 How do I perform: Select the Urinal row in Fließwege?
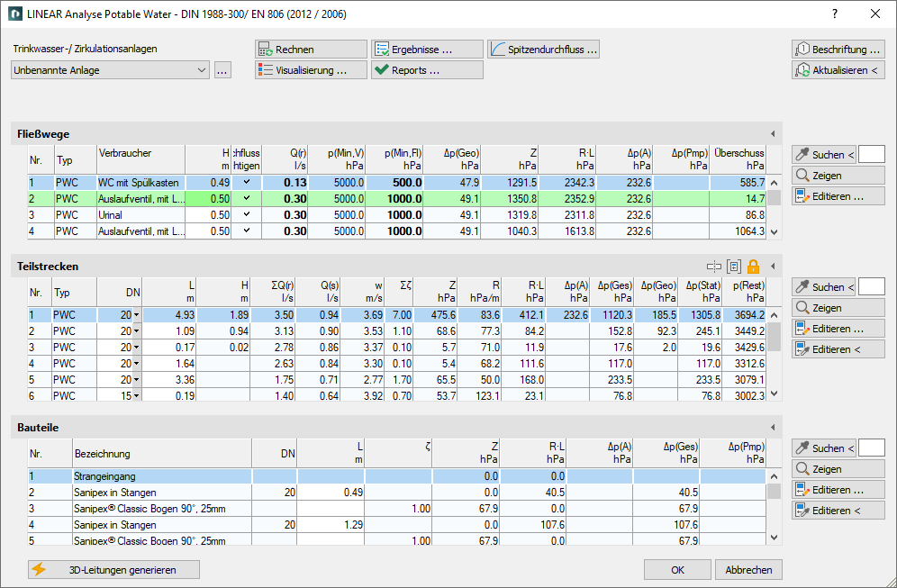pos(397,215)
